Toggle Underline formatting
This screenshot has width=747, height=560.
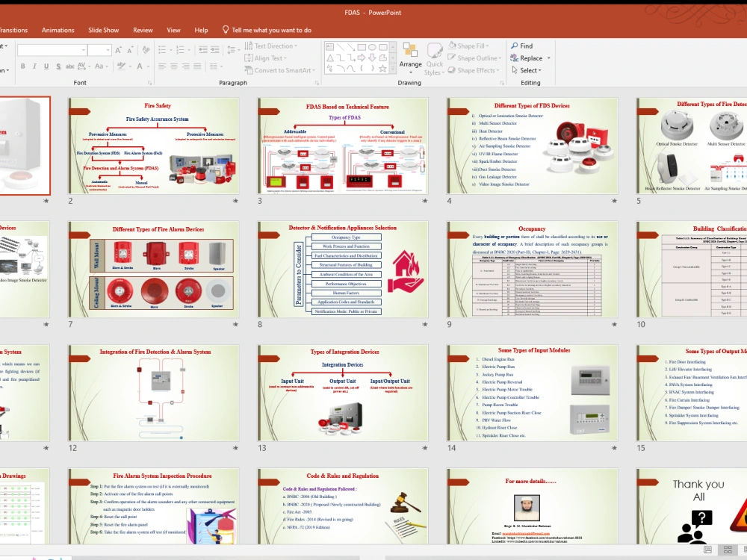pos(46,66)
